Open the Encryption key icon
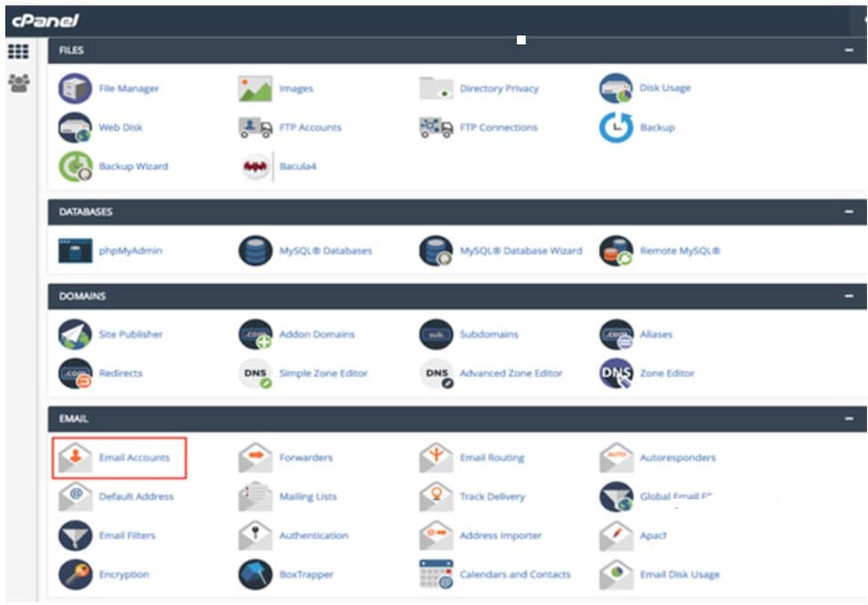 74,575
